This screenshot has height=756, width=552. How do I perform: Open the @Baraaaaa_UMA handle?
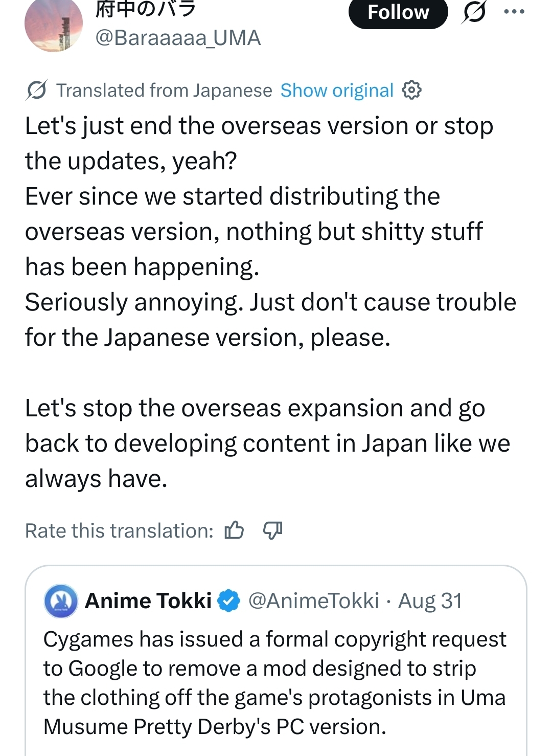(178, 38)
